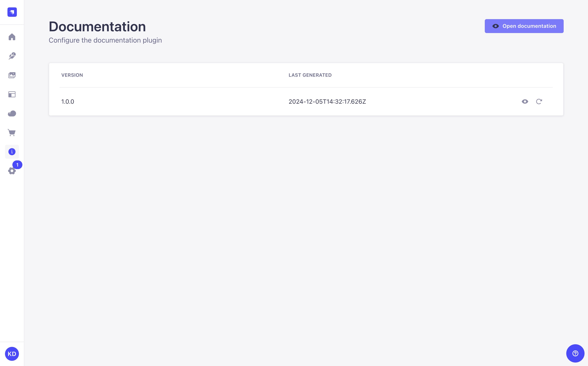Screen dimensions: 588x366
Task: Select Documentation info icon in sidebar
Action: (12, 152)
